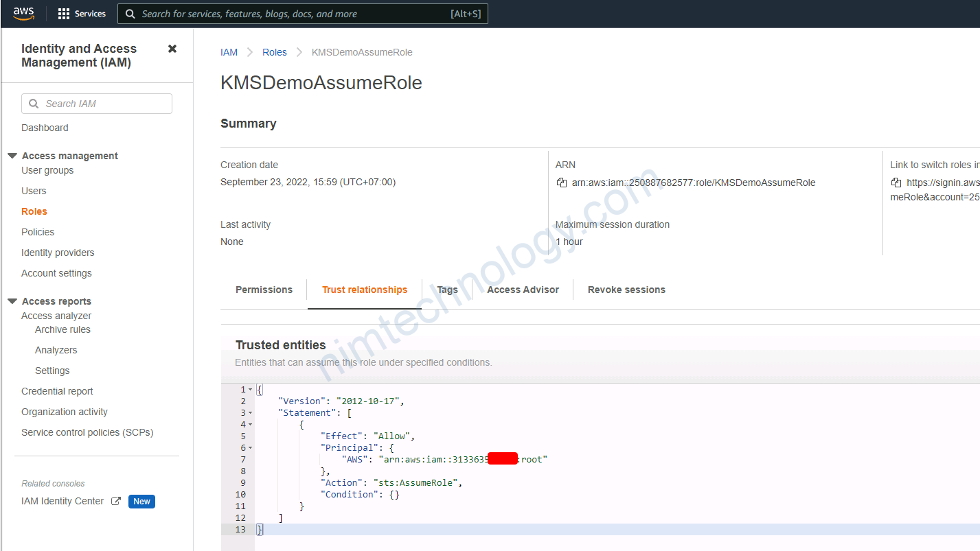Fold the Statement array at line 3
The height and width of the screenshot is (551, 980).
(x=250, y=413)
